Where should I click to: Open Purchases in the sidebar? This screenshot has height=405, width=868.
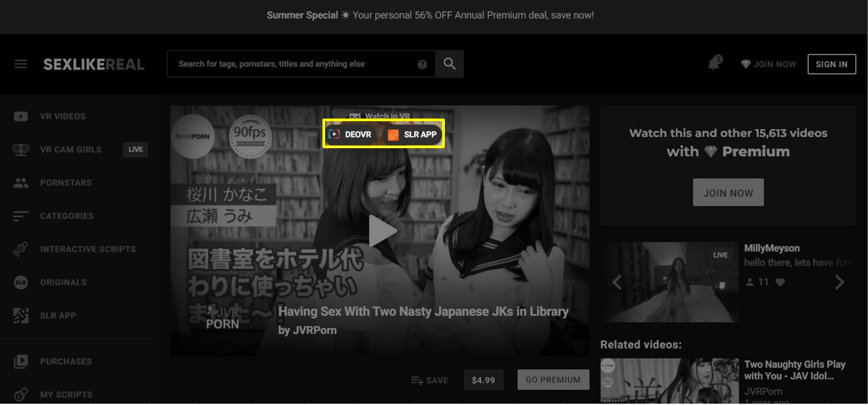tap(66, 362)
